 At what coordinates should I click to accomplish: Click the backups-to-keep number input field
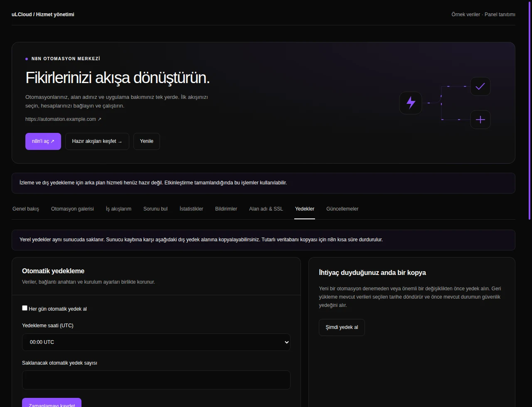click(156, 380)
